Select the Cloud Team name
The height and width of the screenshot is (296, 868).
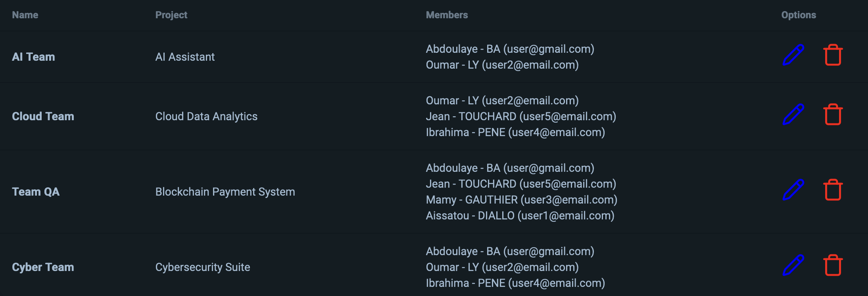[43, 116]
